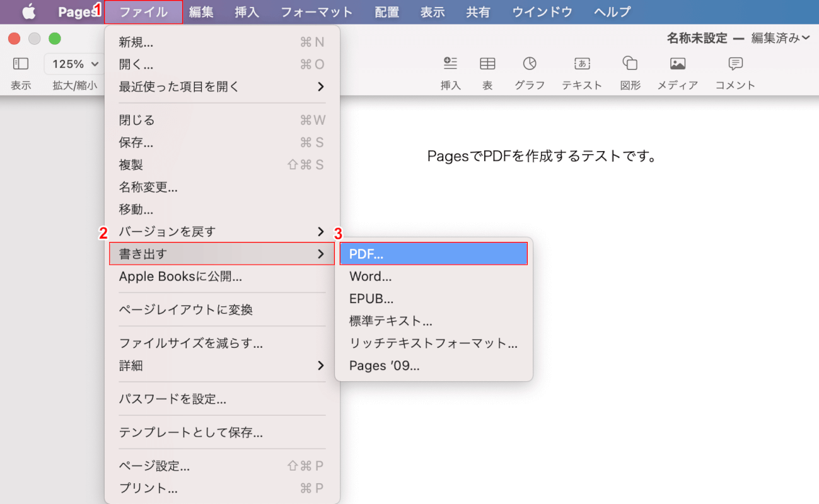Viewport: 819px width, 504px height.
Task: Choose Apple Booksに公開...
Action: (x=222, y=276)
